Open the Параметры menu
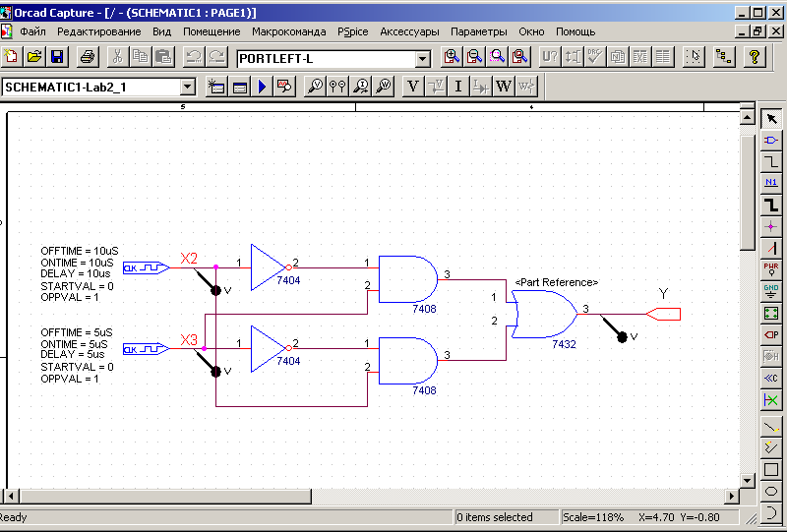This screenshot has width=787, height=532. coord(479,31)
